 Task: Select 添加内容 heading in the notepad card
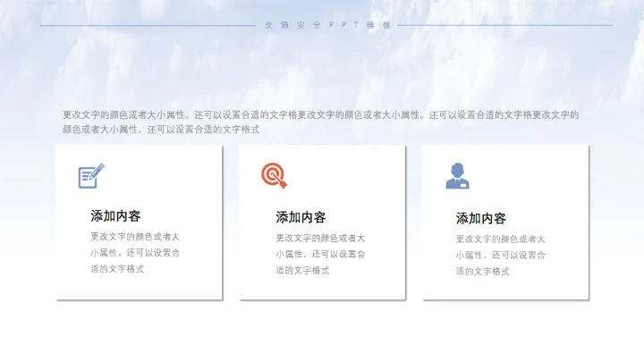click(115, 216)
